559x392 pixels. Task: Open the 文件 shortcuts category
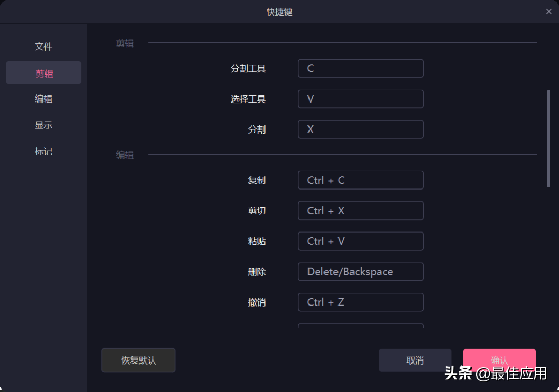click(43, 47)
